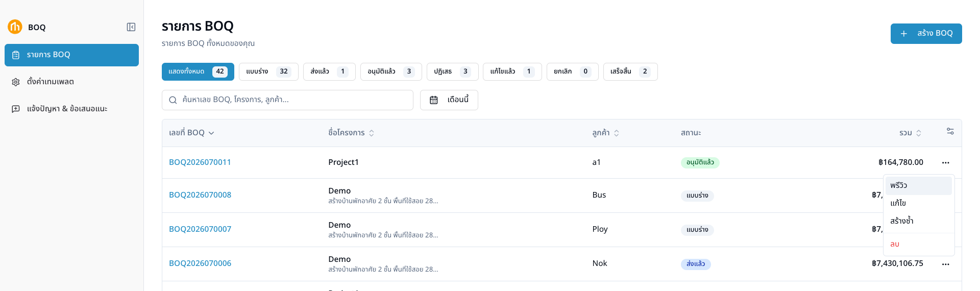
Task: Click the calendar icon beside เดือนนี้
Action: tap(434, 100)
